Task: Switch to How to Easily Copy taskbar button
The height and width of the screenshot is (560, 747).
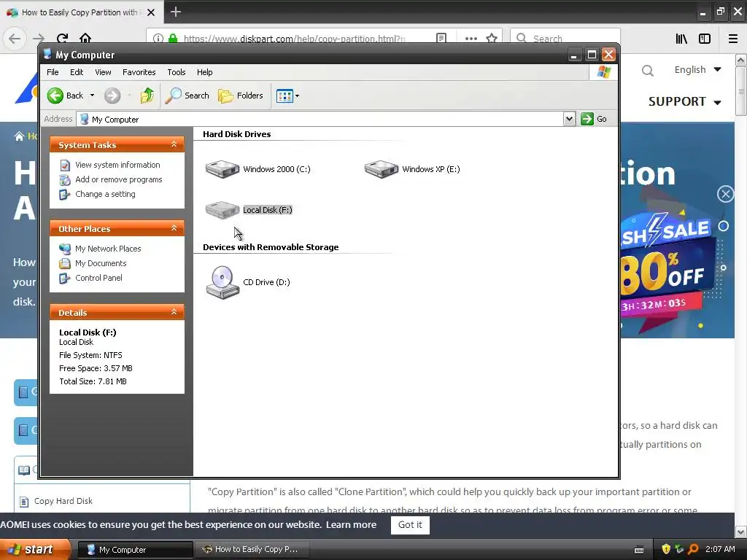Action: [252, 550]
